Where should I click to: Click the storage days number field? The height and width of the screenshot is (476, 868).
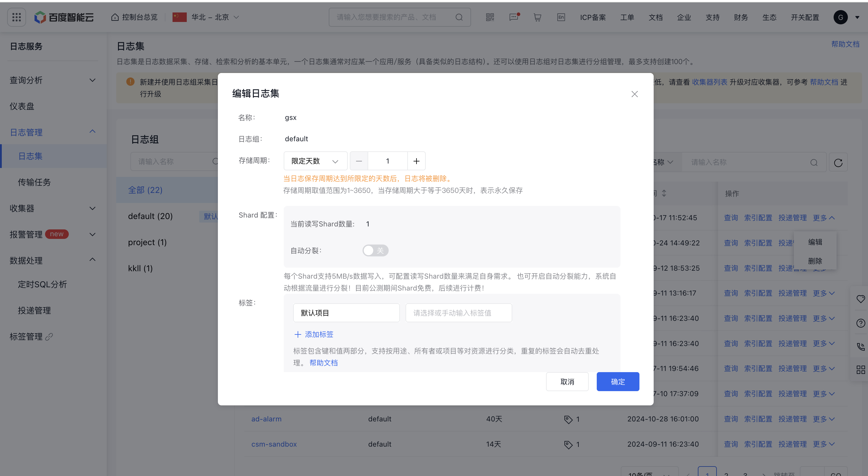tap(387, 161)
